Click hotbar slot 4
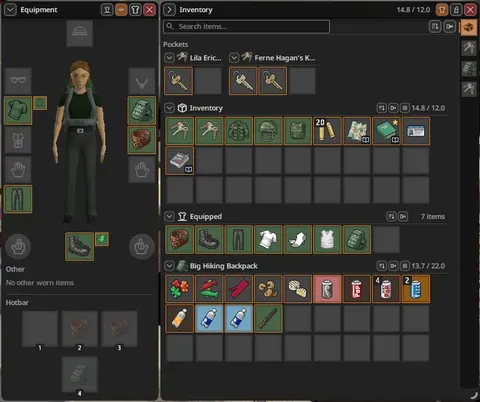 pos(79,375)
